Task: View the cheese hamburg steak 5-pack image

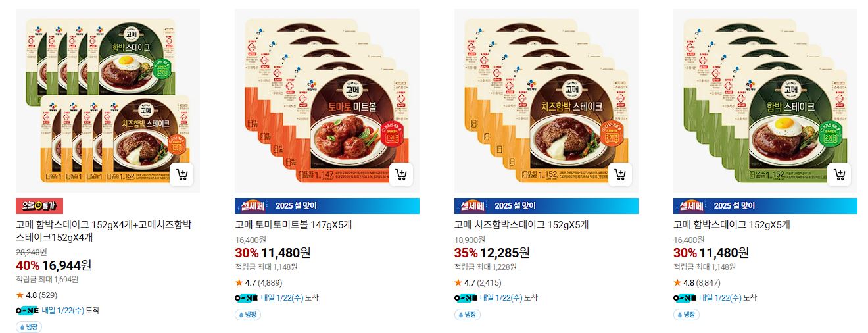Action: click(546, 101)
